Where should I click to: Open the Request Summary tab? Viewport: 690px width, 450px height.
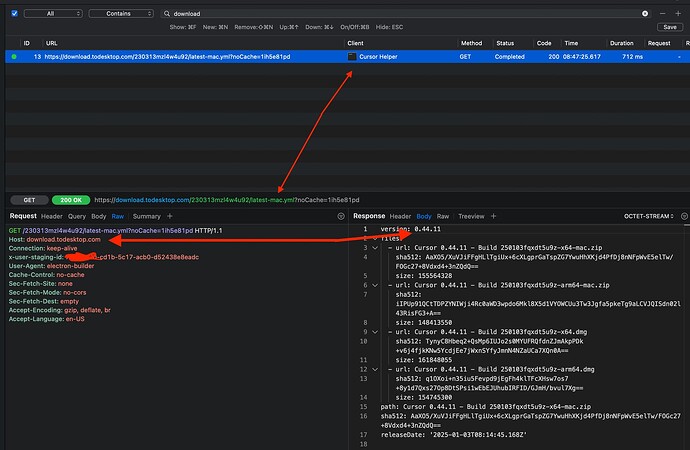[x=147, y=216]
